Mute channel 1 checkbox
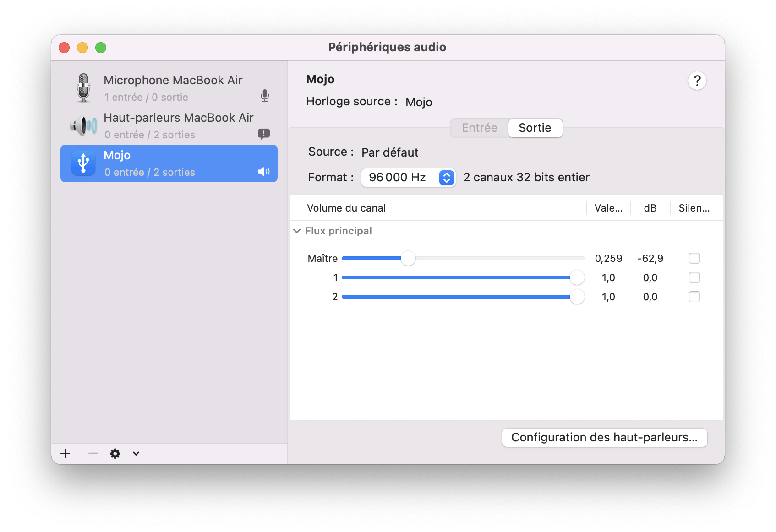776x532 pixels. [694, 277]
